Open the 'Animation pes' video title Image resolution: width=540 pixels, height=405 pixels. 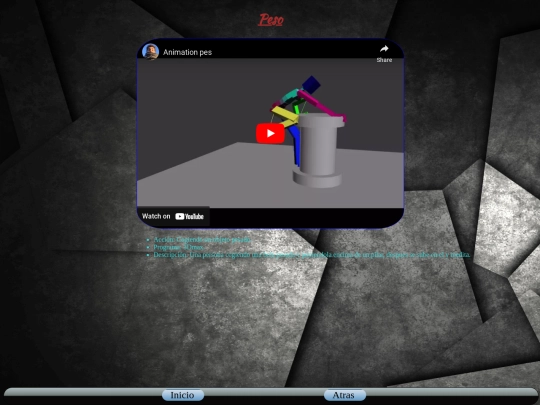(x=187, y=52)
